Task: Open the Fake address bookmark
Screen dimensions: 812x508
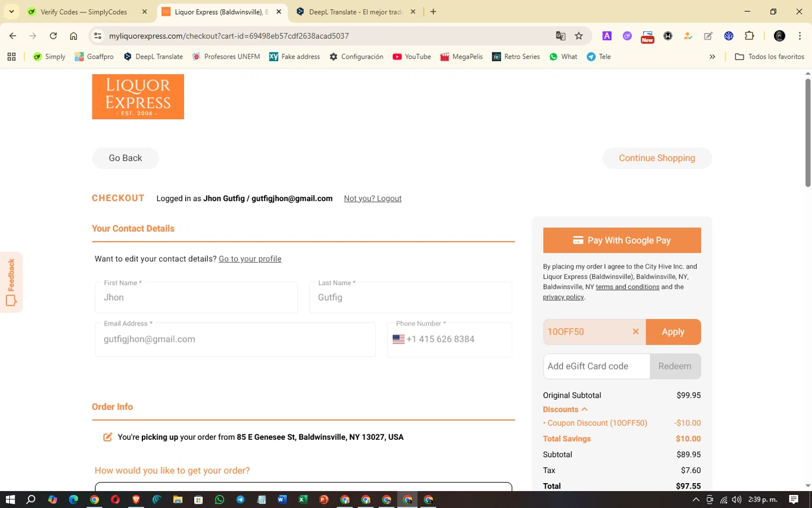Action: tap(294, 56)
